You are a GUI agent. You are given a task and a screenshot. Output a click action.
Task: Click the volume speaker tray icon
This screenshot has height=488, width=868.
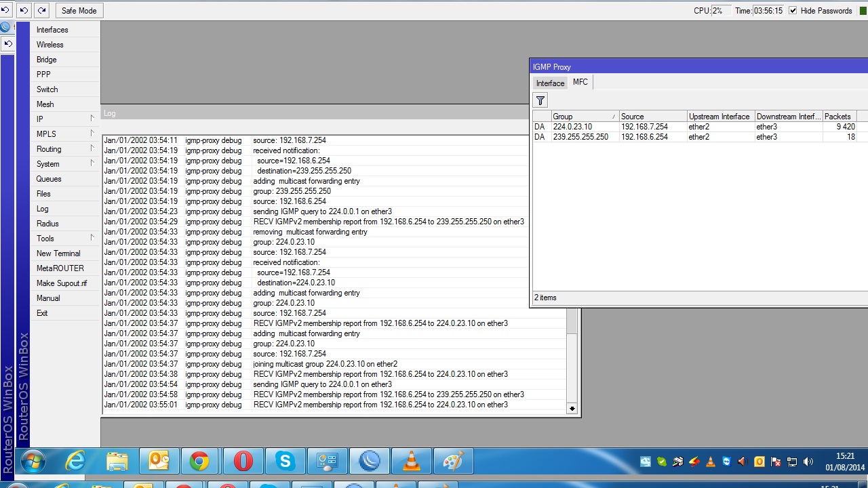click(808, 462)
